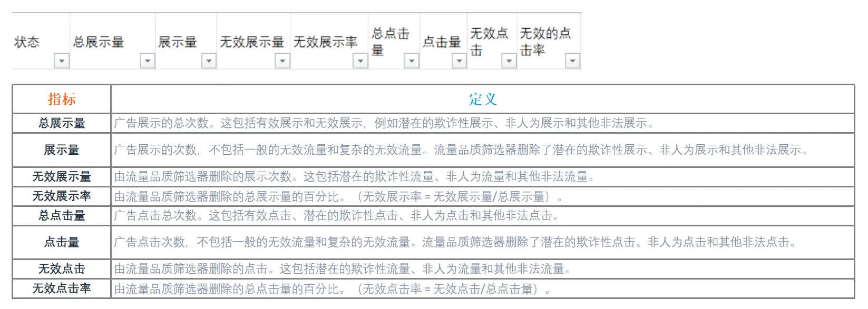Open the 展示量 column filter dropdown
The width and height of the screenshot is (868, 309).
point(209,61)
